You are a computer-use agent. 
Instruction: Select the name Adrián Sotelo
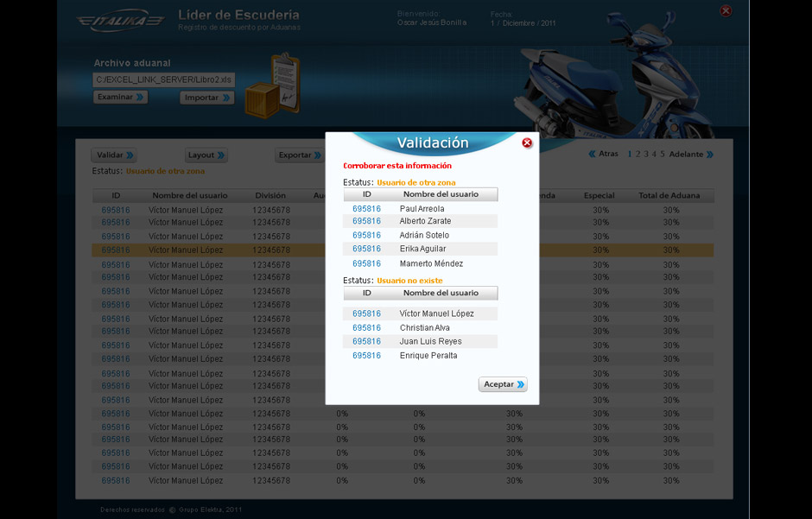pos(424,235)
